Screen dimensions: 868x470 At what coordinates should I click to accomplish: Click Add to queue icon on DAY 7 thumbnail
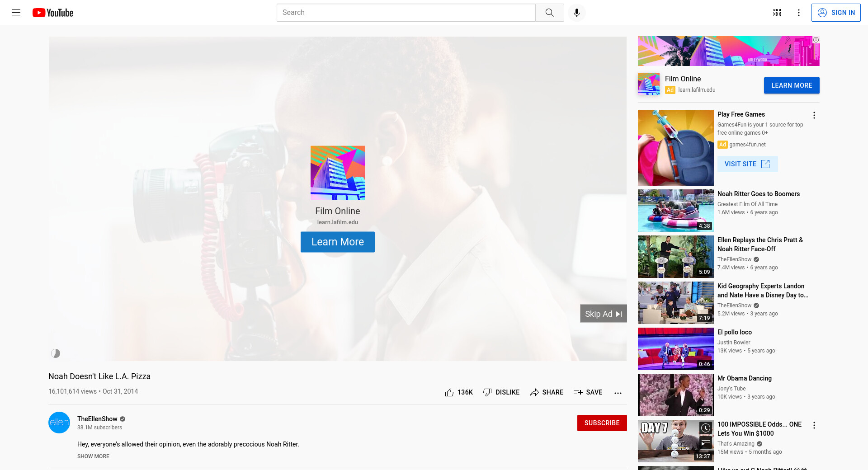coord(705,442)
